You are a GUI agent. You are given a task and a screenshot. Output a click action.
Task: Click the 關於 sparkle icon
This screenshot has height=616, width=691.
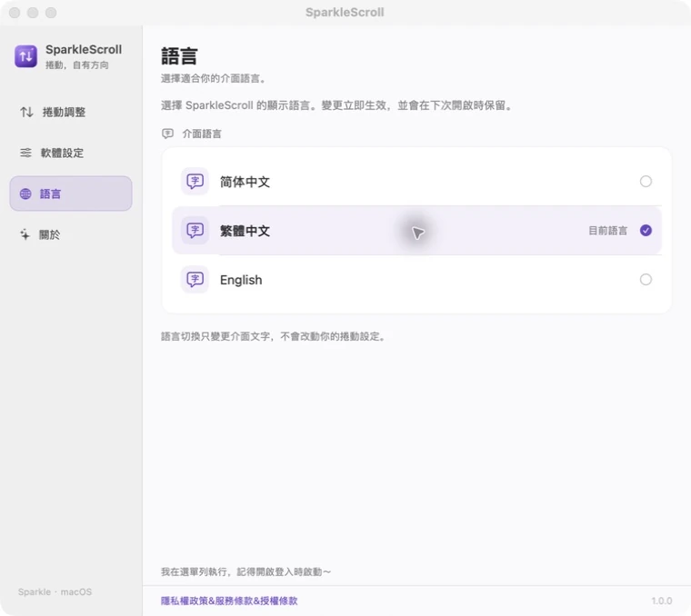coord(25,234)
